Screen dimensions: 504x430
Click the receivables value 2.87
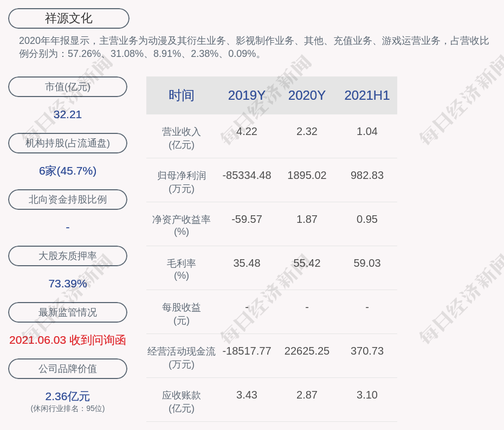point(307,395)
